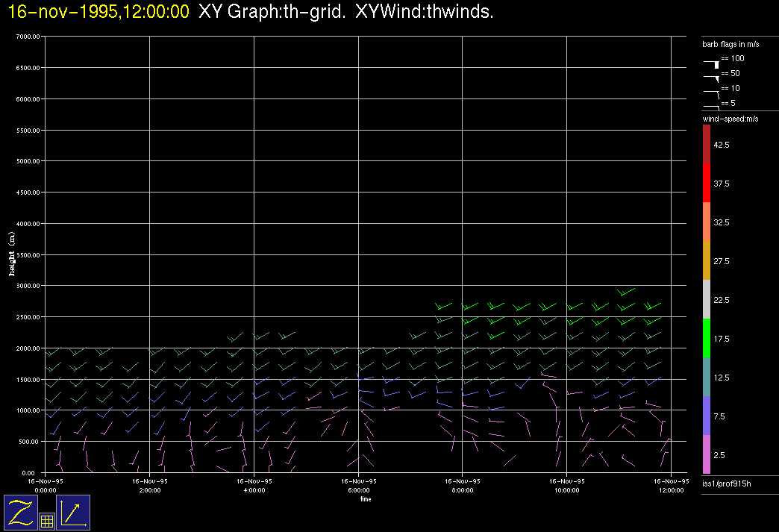
Task: Click the "iss1/prof915h" platform label
Action: (726, 485)
